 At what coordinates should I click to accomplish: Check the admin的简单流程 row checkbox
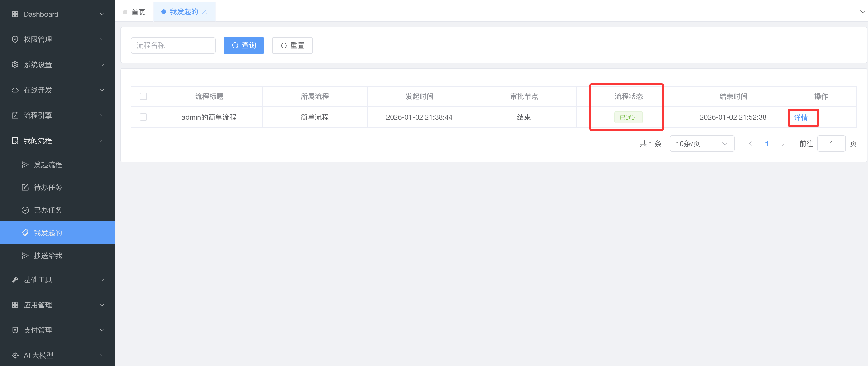point(143,117)
